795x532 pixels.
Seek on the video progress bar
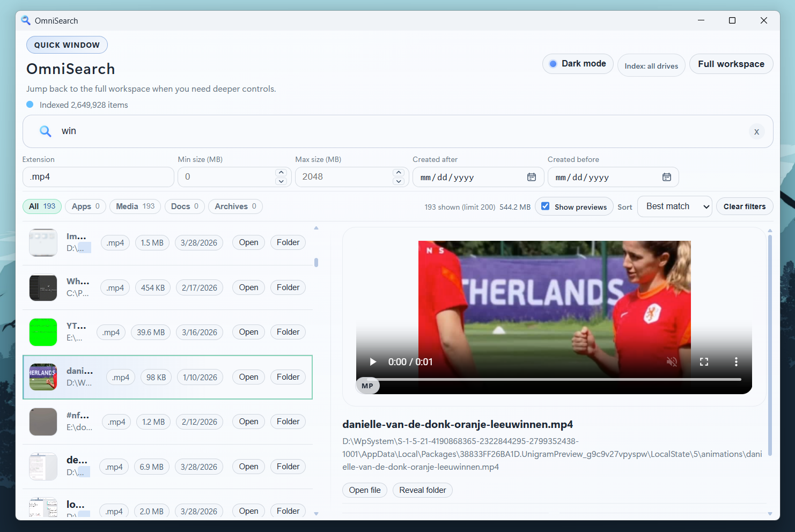(554, 380)
